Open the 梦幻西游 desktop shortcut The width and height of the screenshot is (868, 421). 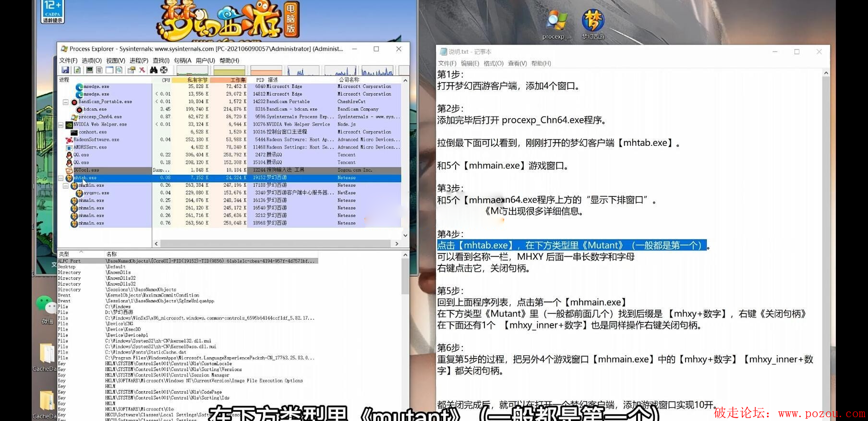[593, 24]
